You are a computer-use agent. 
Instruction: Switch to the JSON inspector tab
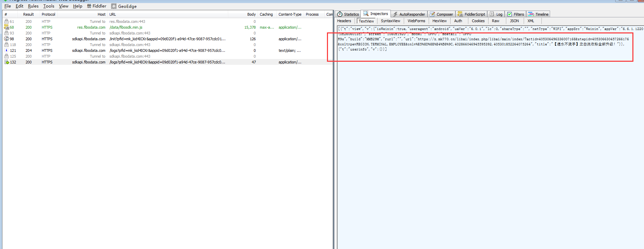pyautogui.click(x=514, y=21)
